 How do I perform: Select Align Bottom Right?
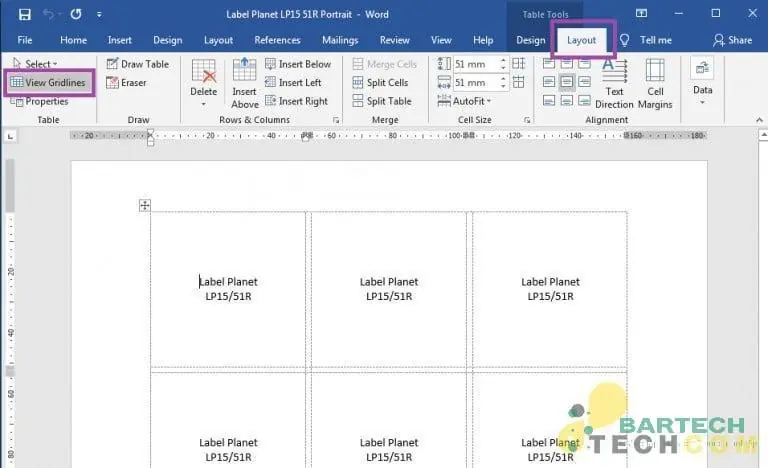[584, 100]
